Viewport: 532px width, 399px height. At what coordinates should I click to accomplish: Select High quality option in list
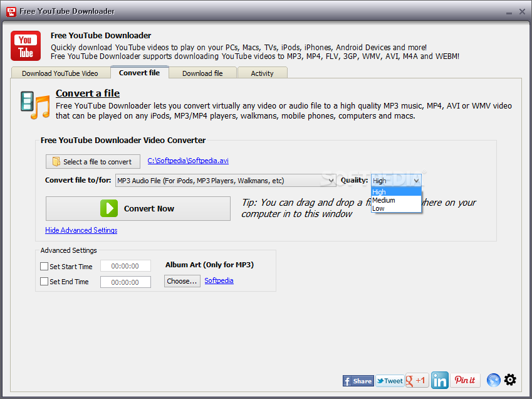point(396,192)
